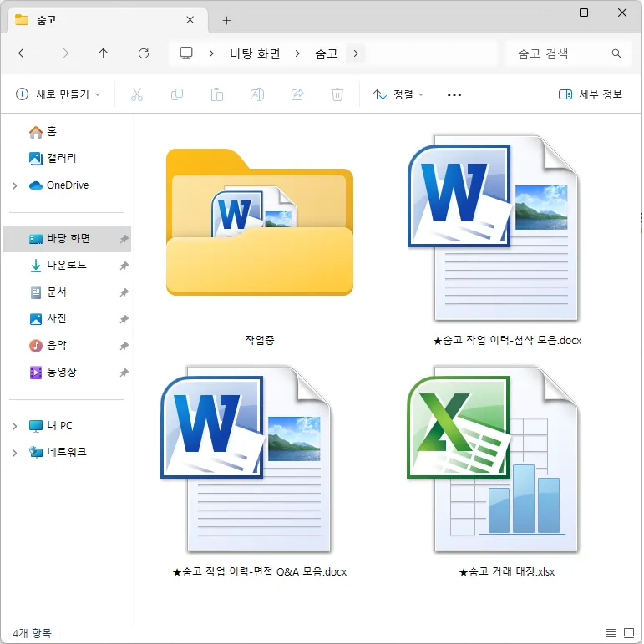Expand the OneDrive tree node
Image resolution: width=644 pixels, height=644 pixels.
click(x=15, y=185)
